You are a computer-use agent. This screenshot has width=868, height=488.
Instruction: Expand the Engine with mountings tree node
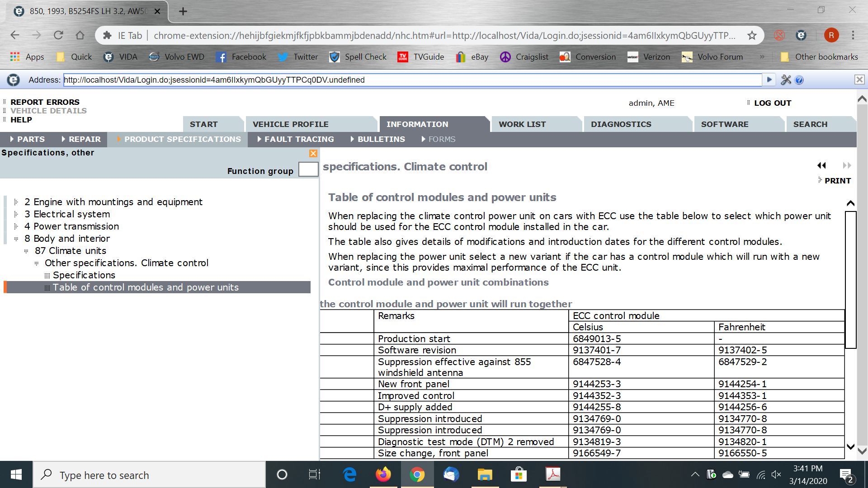pos(16,202)
